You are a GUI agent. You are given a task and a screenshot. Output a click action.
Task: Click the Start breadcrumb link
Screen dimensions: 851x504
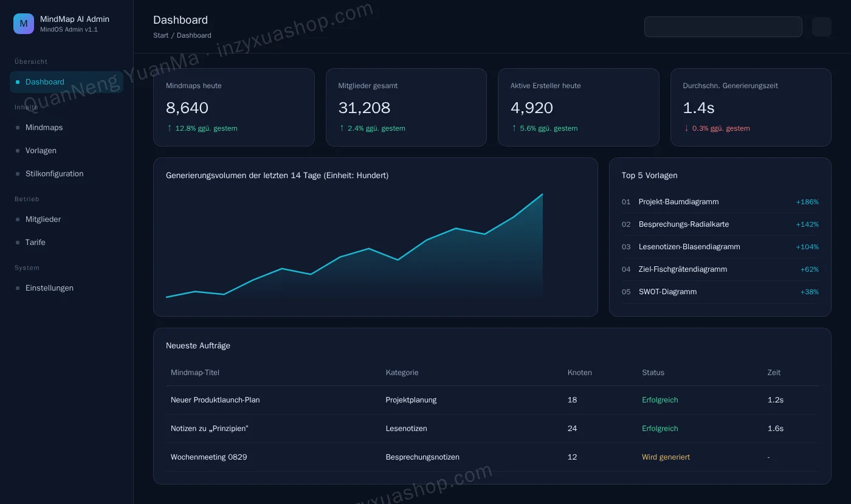click(x=161, y=35)
